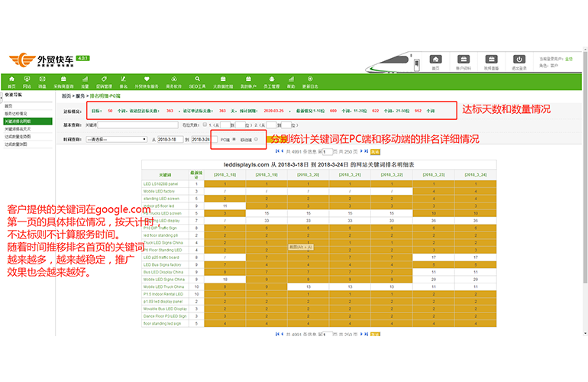This screenshot has width=588, height=382.
Task: Select the 移动端 radio button
Action: pos(256,140)
